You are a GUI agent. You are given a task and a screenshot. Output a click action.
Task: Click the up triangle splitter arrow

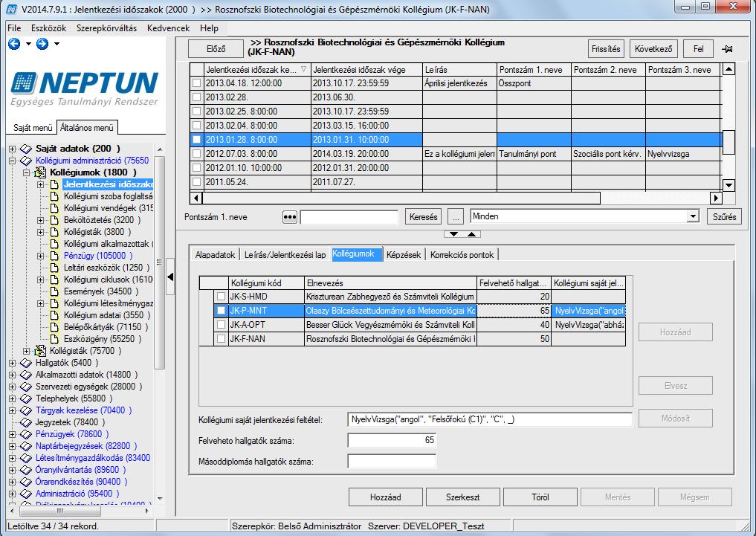point(471,234)
